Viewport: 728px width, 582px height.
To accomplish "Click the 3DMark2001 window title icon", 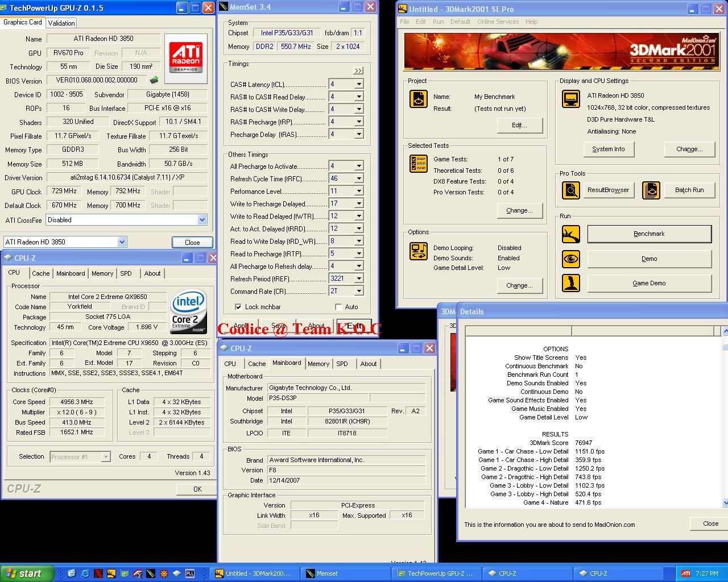I will (x=403, y=9).
